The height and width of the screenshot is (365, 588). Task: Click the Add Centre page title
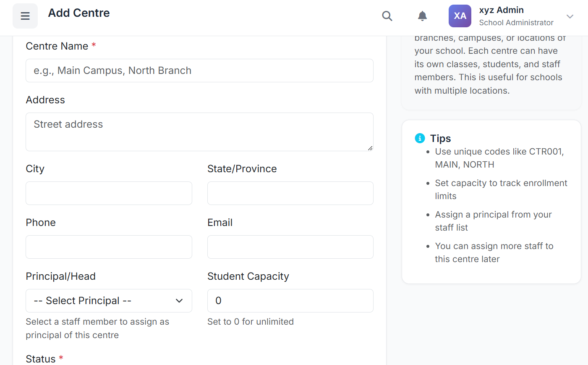[79, 13]
